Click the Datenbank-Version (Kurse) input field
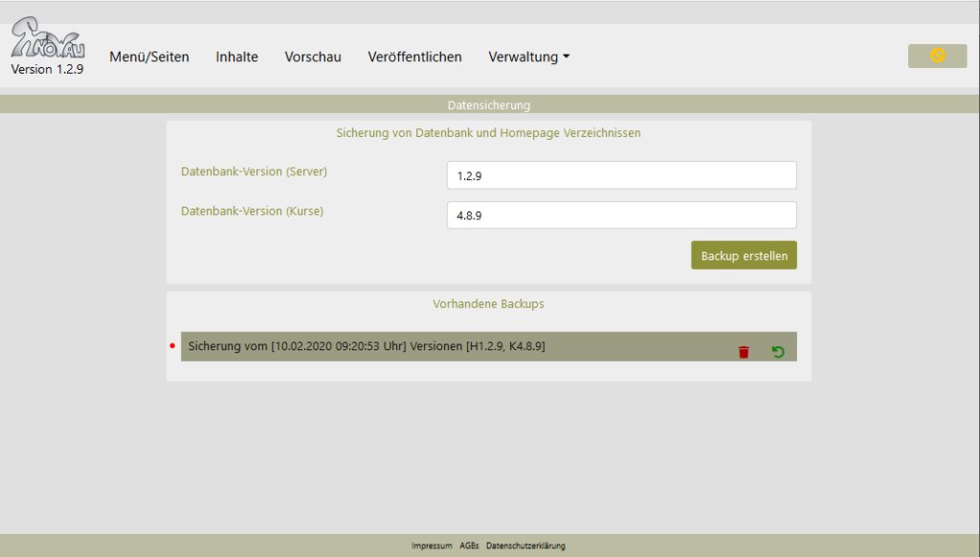980x557 pixels. pyautogui.click(x=621, y=215)
